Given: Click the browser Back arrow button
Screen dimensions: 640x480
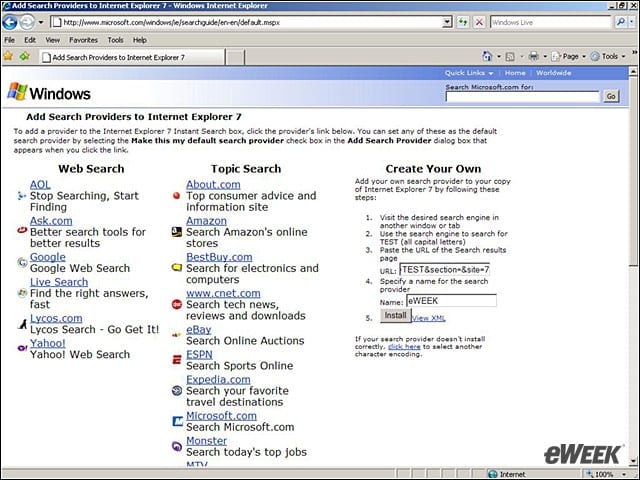Looking at the screenshot, I should pyautogui.click(x=9, y=22).
